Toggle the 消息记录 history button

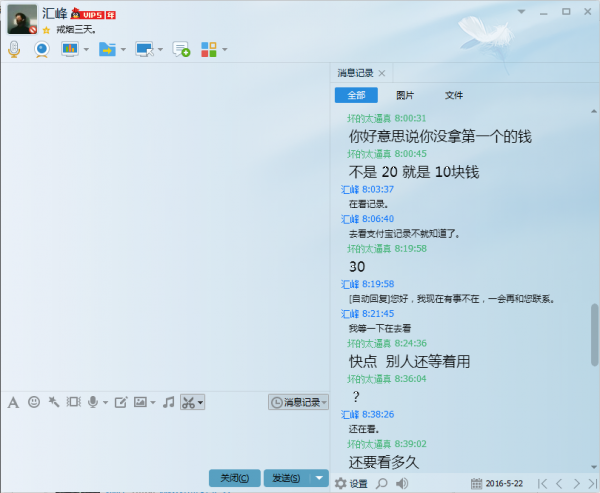point(298,402)
